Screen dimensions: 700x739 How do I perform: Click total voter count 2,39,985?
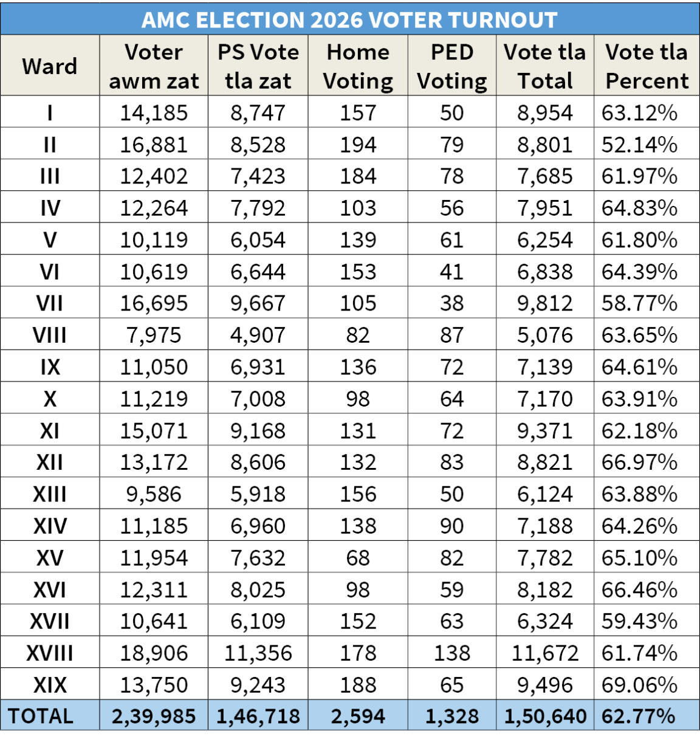tap(154, 716)
